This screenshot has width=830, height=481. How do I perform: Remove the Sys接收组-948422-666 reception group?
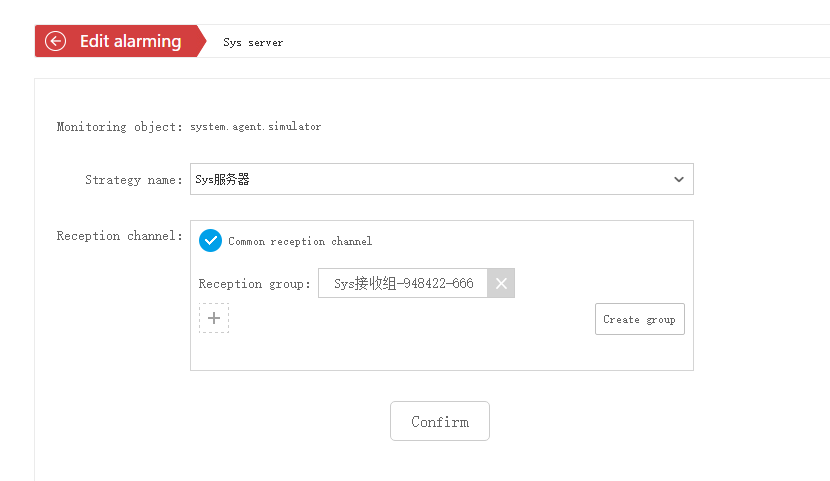[501, 283]
